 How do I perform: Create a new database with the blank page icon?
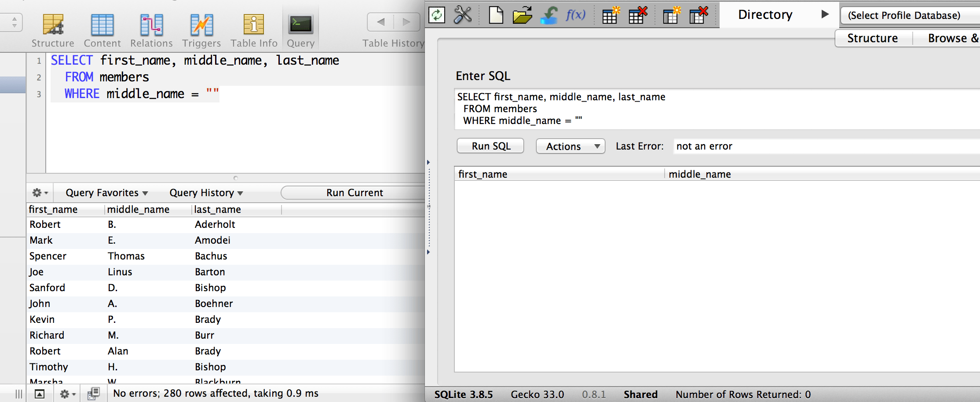pos(496,15)
